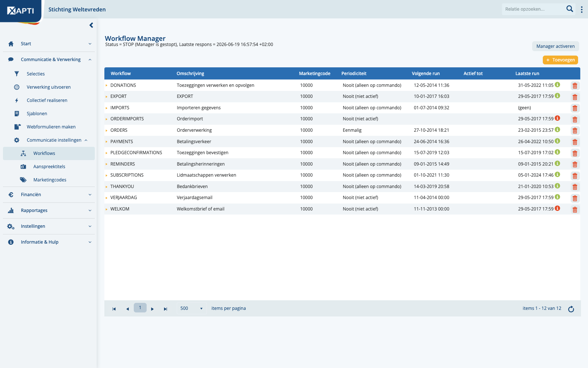Viewport: 588px width, 368px height.
Task: Show red error info for ORDERIMPORTS run
Action: [x=557, y=118]
